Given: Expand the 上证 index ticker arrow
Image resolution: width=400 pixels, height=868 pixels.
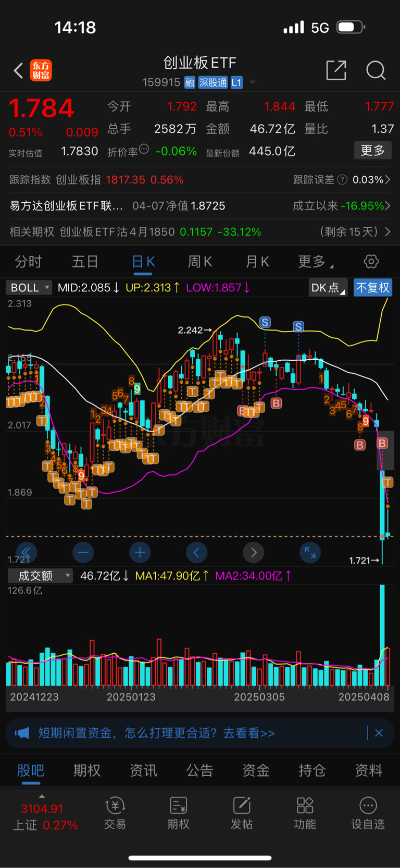Looking at the screenshot, I should [x=42, y=796].
